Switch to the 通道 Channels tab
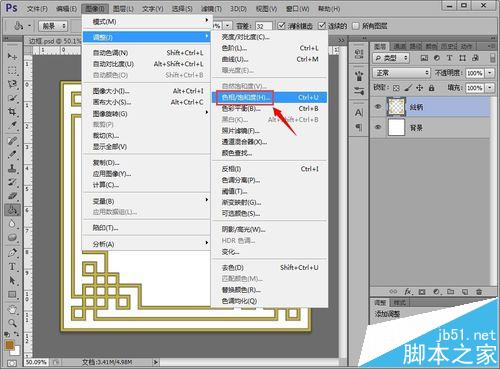Image resolution: width=500 pixels, height=369 pixels. click(x=399, y=46)
